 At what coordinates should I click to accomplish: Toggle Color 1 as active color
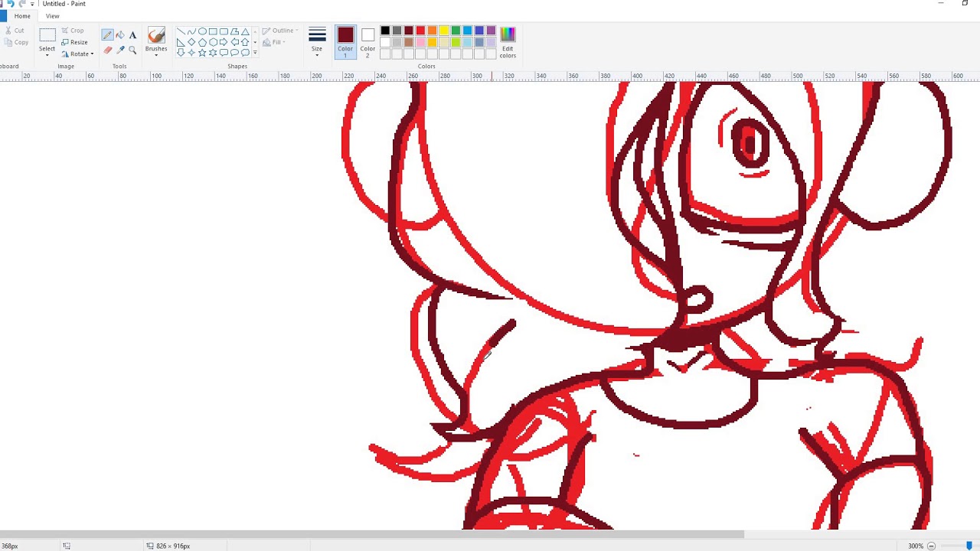345,41
